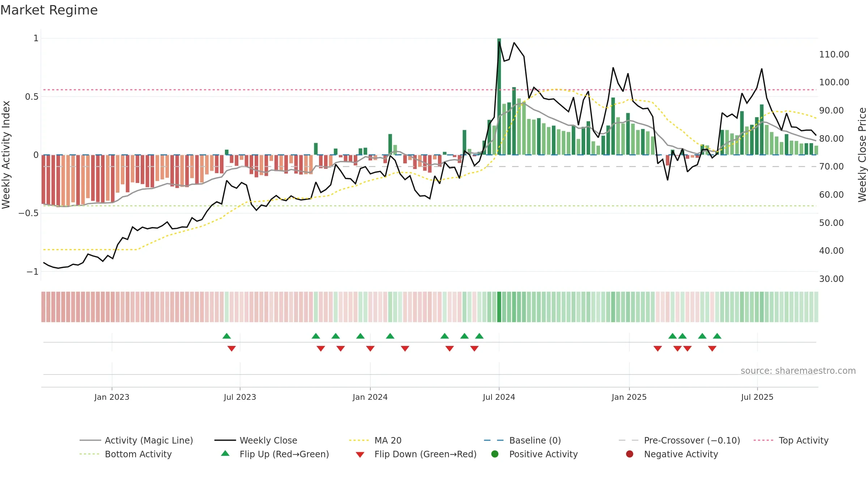Click the red down-triangle icon in the legend
Viewport: 868px width, 488px height.
360,455
